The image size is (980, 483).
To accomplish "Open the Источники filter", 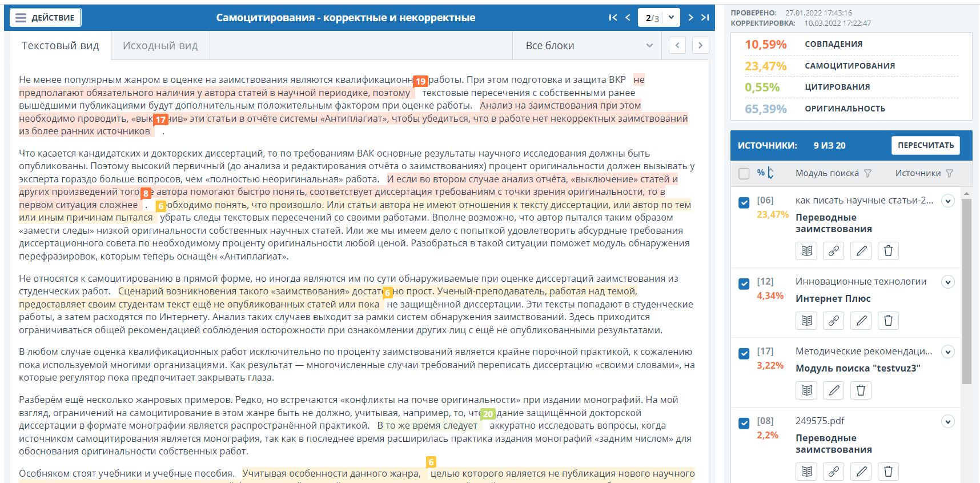I will tap(949, 173).
